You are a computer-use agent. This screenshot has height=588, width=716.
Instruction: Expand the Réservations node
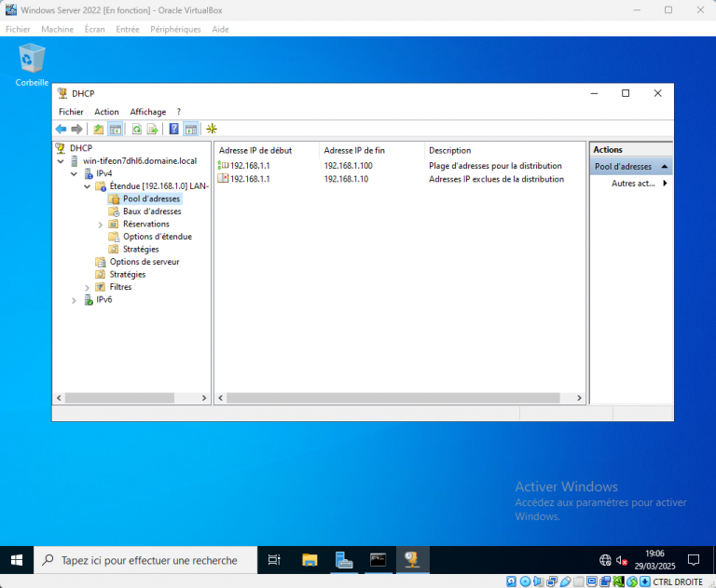click(x=101, y=225)
